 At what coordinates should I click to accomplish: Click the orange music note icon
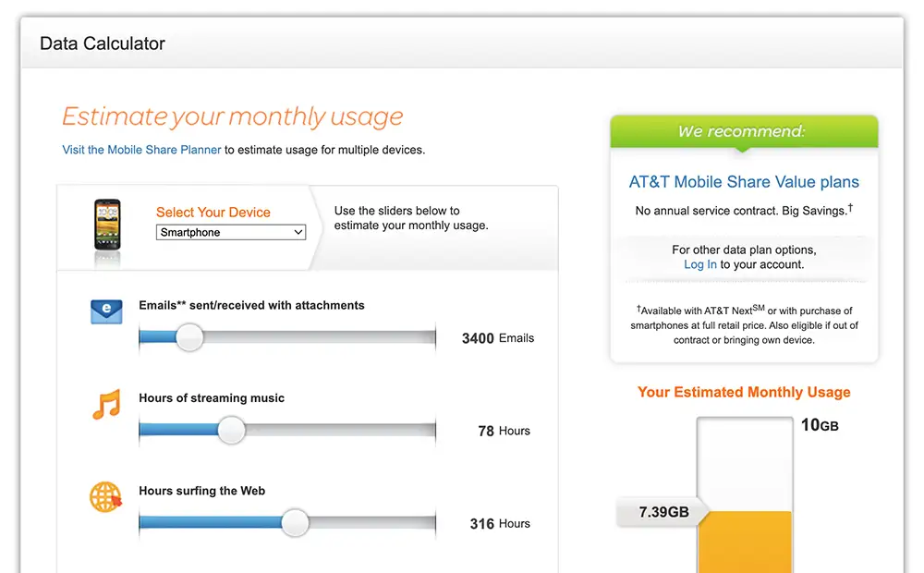[x=106, y=404]
